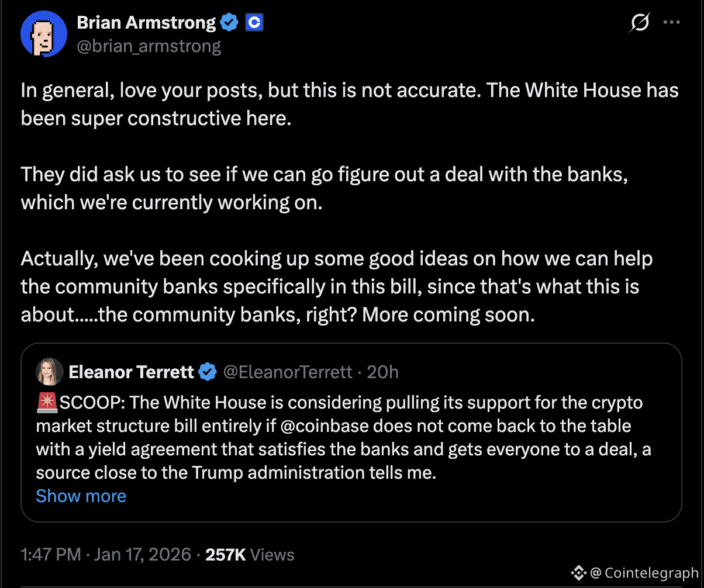Click the siren emoji in the quoted tweet
Screen dimensions: 704x588
(46, 402)
